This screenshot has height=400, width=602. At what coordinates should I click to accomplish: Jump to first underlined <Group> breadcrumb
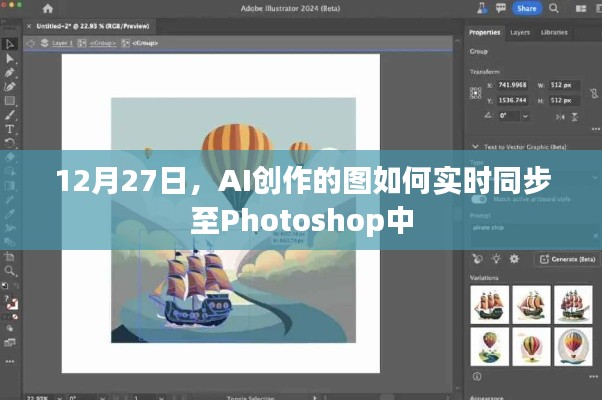click(x=103, y=43)
